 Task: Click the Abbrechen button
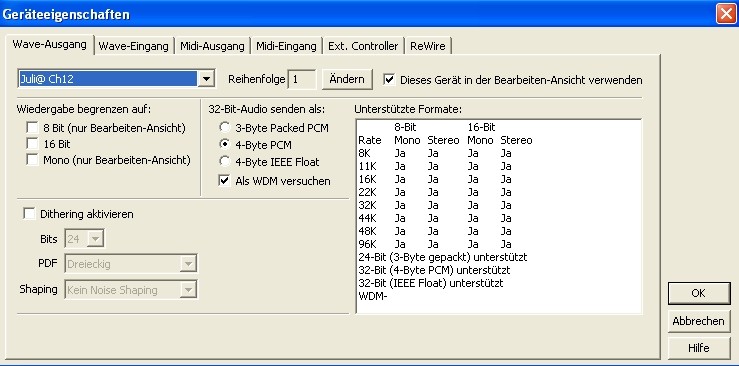699,321
